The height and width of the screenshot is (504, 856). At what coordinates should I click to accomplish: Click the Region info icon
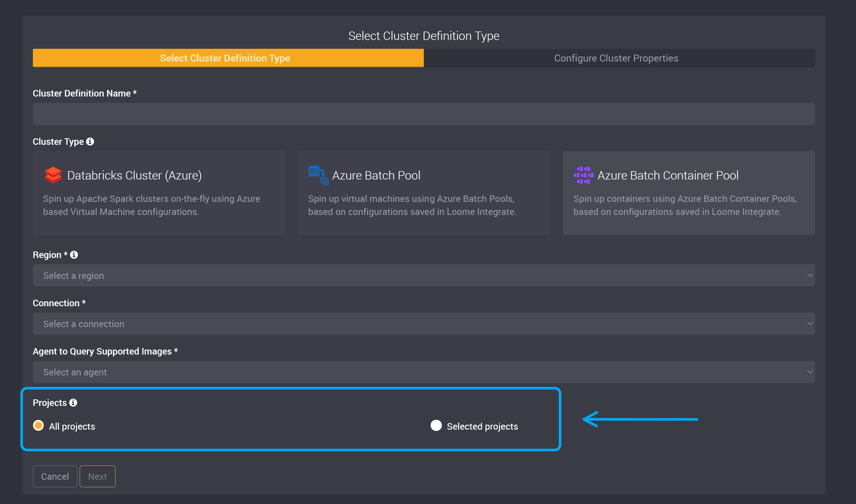(74, 255)
